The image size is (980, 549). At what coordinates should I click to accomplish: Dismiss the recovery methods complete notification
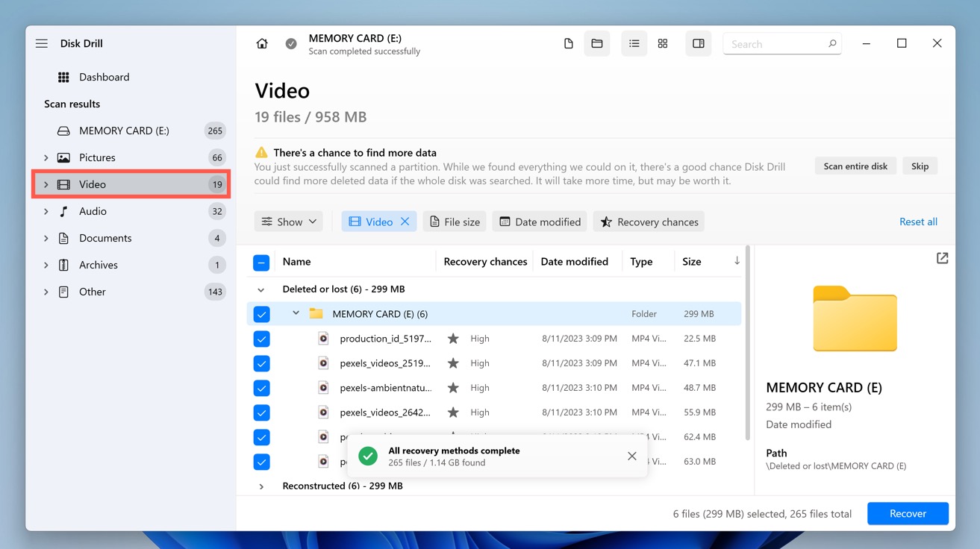pos(632,457)
